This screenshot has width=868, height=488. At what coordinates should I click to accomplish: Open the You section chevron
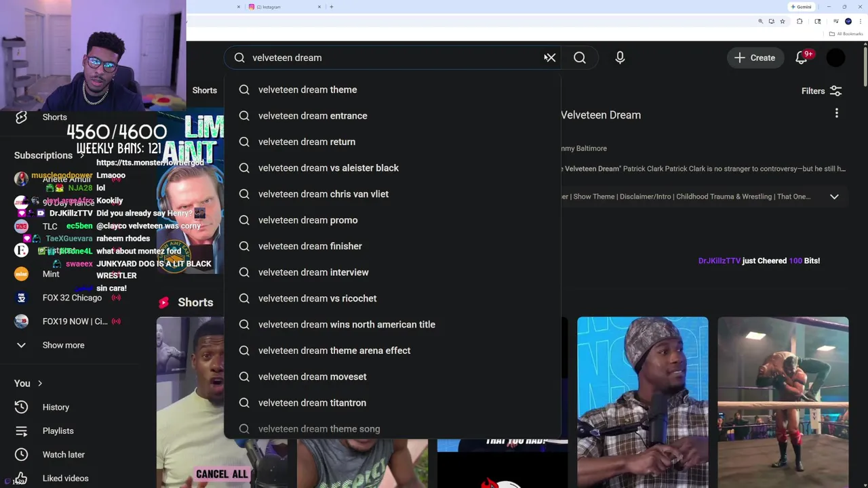(40, 384)
